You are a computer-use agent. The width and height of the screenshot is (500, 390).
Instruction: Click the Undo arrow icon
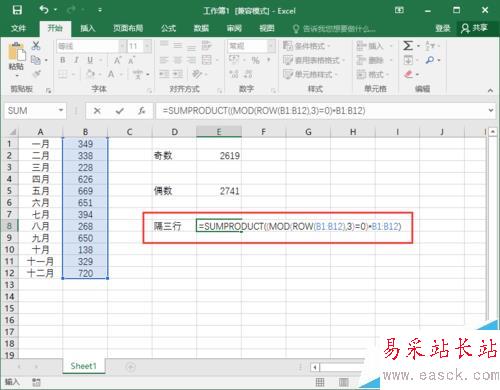tap(44, 10)
